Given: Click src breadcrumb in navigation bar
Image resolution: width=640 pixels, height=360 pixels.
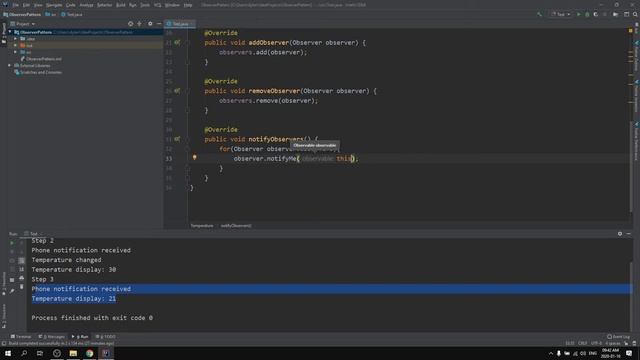Looking at the screenshot, I should [x=51, y=14].
